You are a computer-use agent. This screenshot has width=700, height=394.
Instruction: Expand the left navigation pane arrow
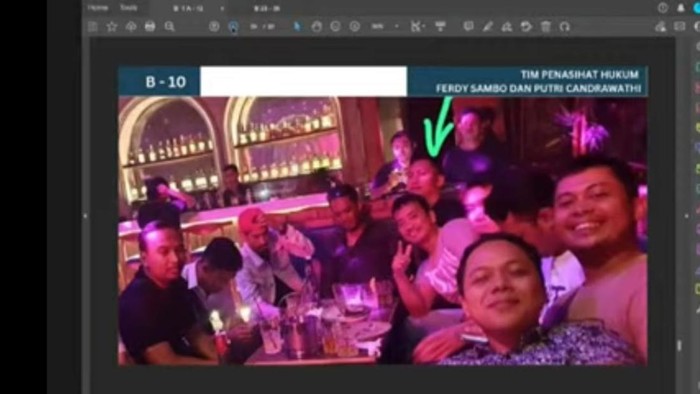(85, 216)
